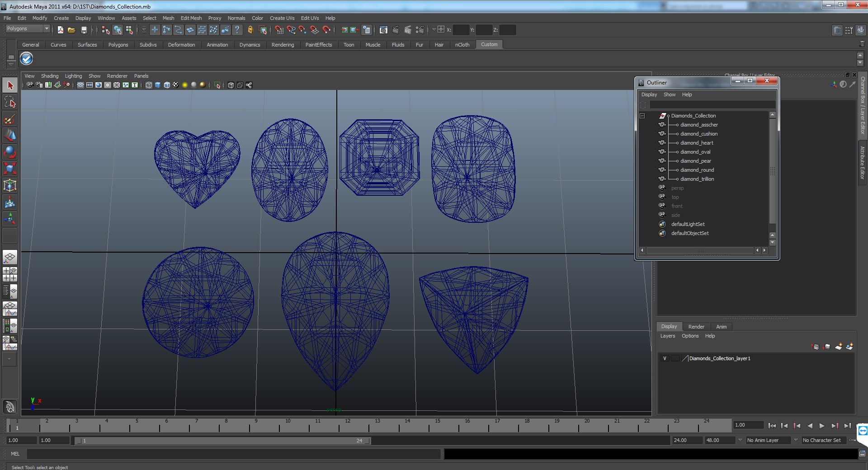868x470 pixels.
Task: Create new empty display layer icon
Action: click(x=838, y=347)
